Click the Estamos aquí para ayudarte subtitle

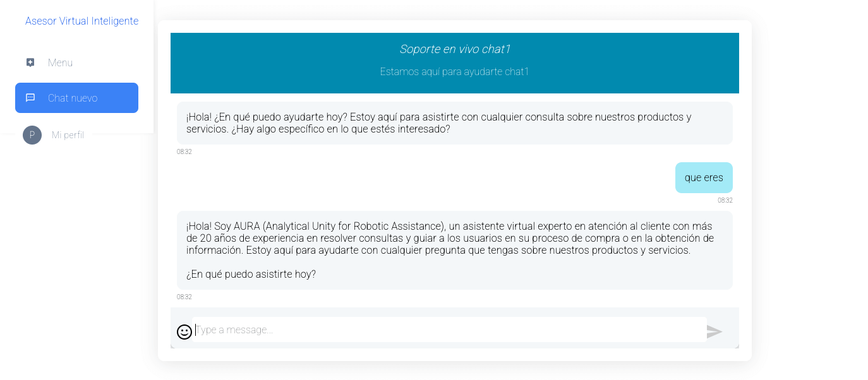coord(454,71)
